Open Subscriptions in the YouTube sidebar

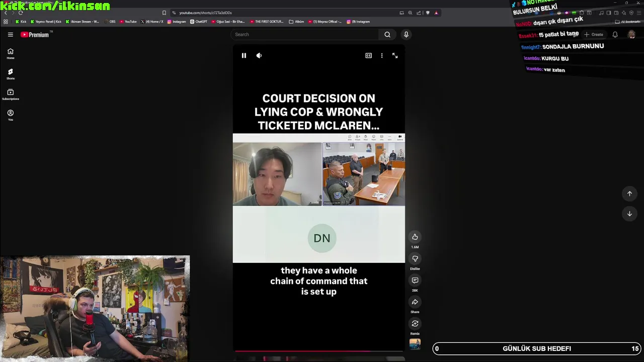click(11, 95)
